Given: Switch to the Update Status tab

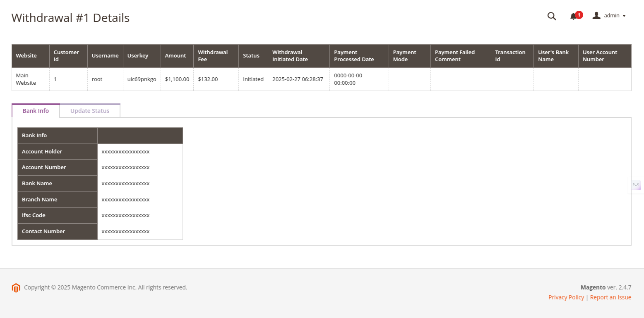Looking at the screenshot, I should pos(90,111).
